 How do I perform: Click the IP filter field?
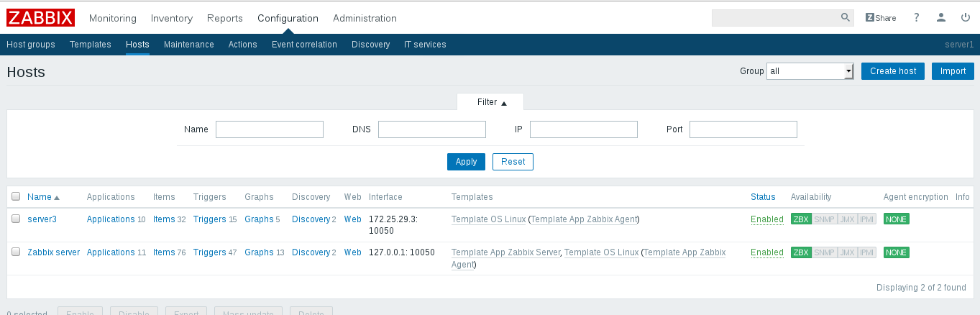point(584,129)
